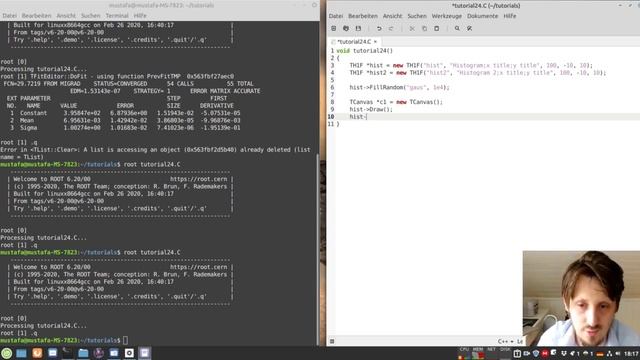Open the editor's Datei menu
Viewport: 640px width, 360px height.
point(336,16)
